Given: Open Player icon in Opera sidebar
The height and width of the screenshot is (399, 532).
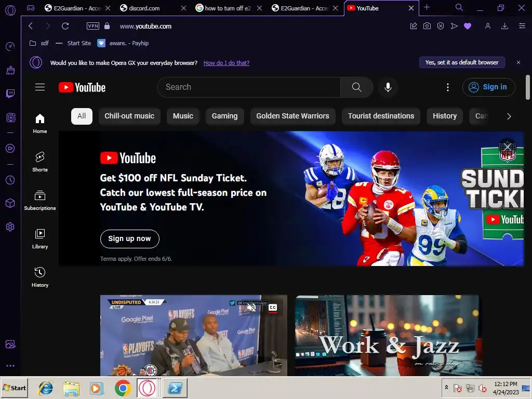Looking at the screenshot, I should pyautogui.click(x=10, y=148).
